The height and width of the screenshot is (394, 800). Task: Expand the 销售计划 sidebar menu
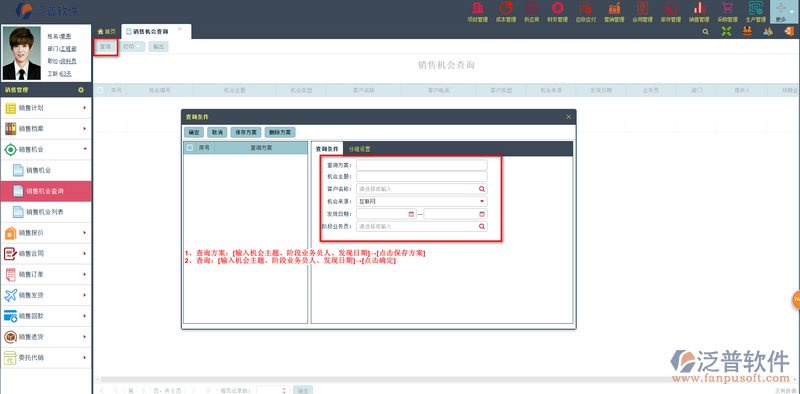tap(46, 108)
